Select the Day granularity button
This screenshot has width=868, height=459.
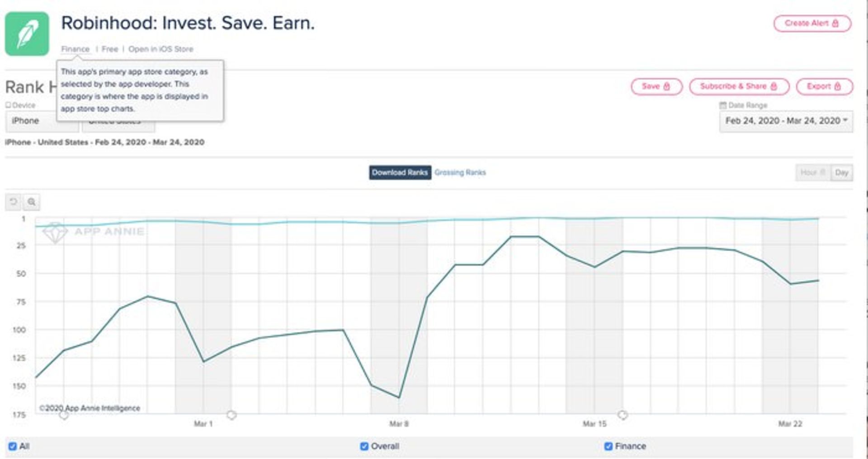pyautogui.click(x=841, y=172)
